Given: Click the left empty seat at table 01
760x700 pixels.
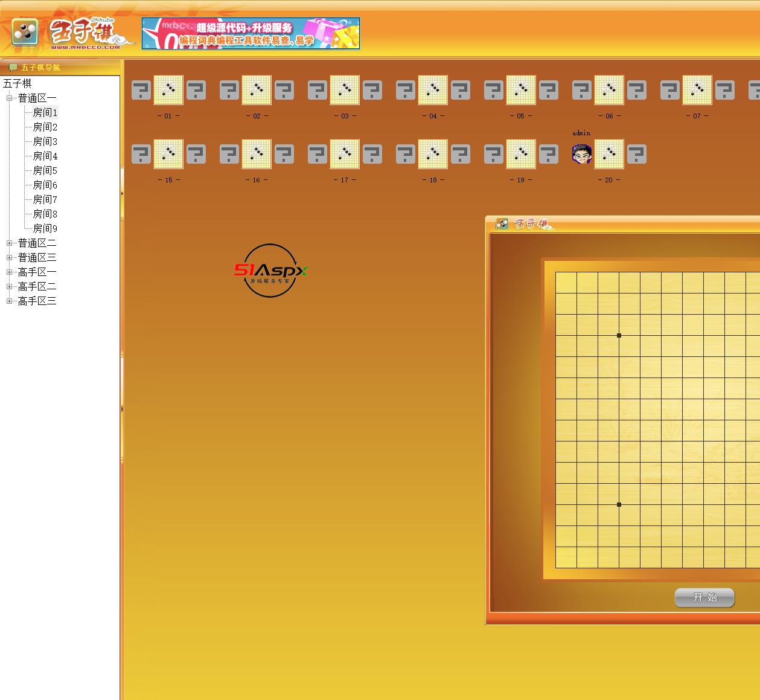Looking at the screenshot, I should [141, 91].
